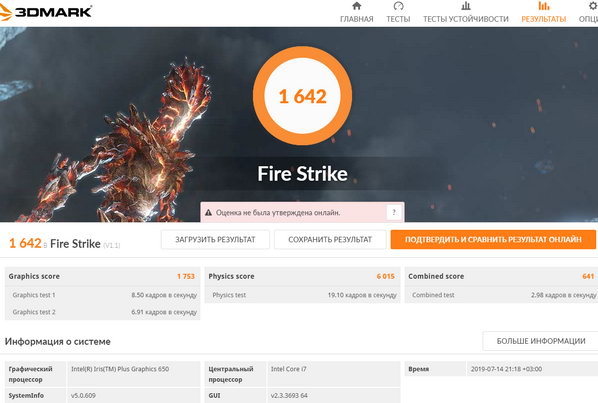This screenshot has height=403, width=598.
Task: Open ТЕСТЫ УСТОЙЧИВОСТИ tab
Action: click(x=466, y=19)
